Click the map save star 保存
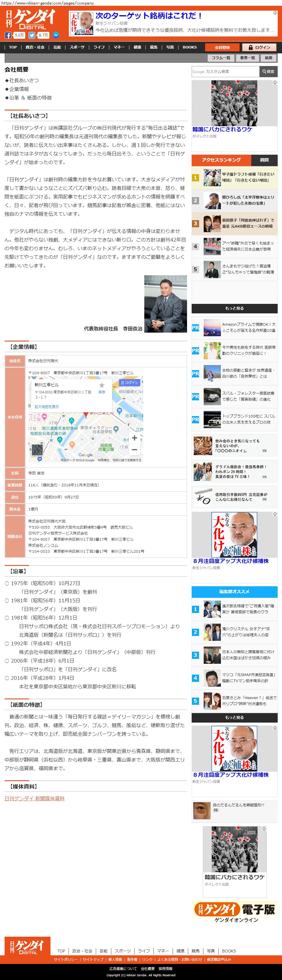The width and height of the screenshot is (282, 980). [102, 388]
